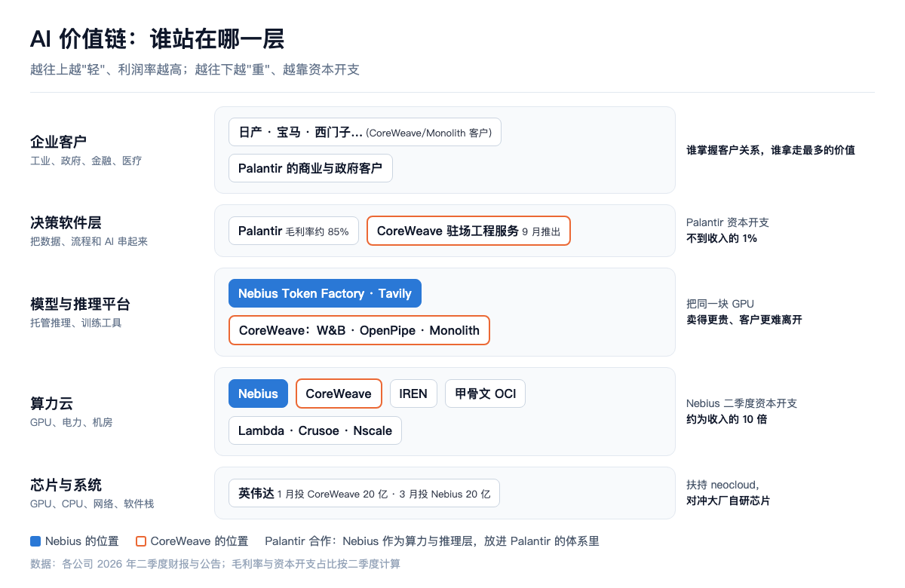The width and height of the screenshot is (905, 588).
Task: Select the '企业客户' layer heading
Action: pyautogui.click(x=58, y=142)
